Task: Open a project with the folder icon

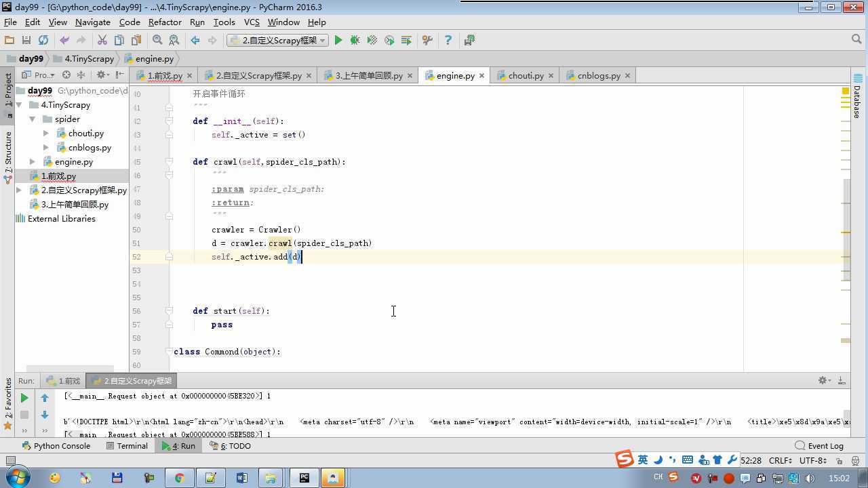Action: (x=9, y=41)
